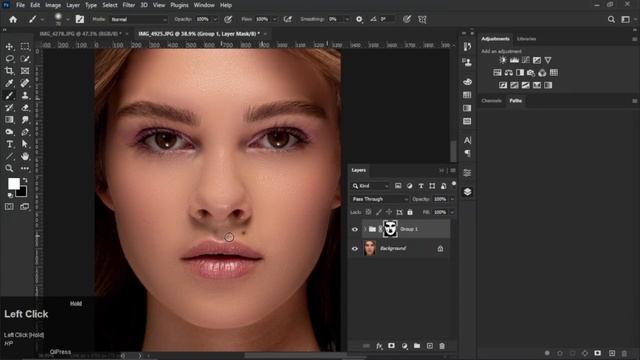Toggle lock transparent pixels
640x360 pixels.
pyautogui.click(x=368, y=212)
